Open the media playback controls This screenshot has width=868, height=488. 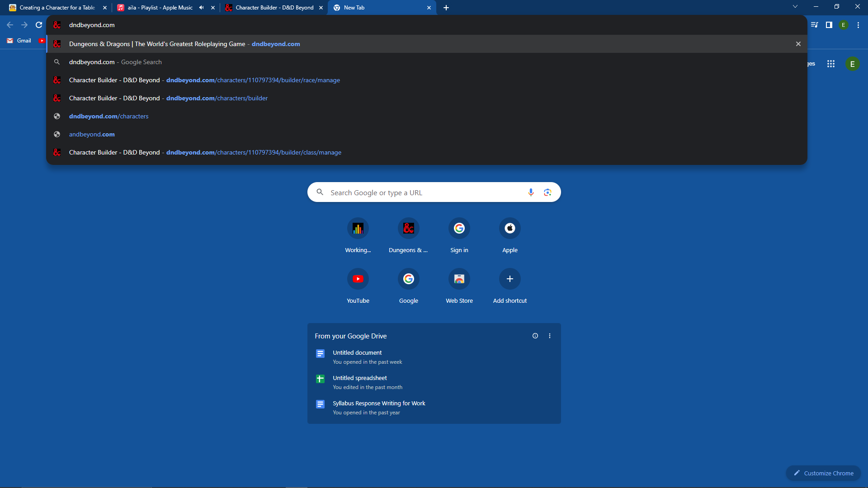[x=814, y=25]
